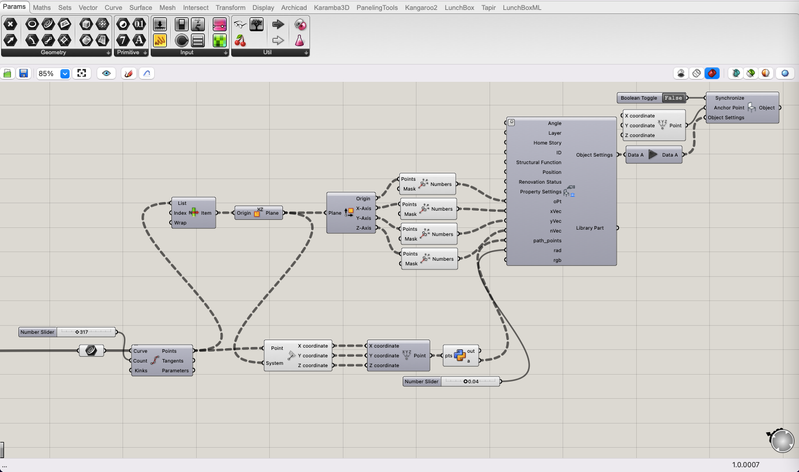Click the zoom extents icon beside zoom dropdown
The width and height of the screenshot is (799, 472).
82,74
